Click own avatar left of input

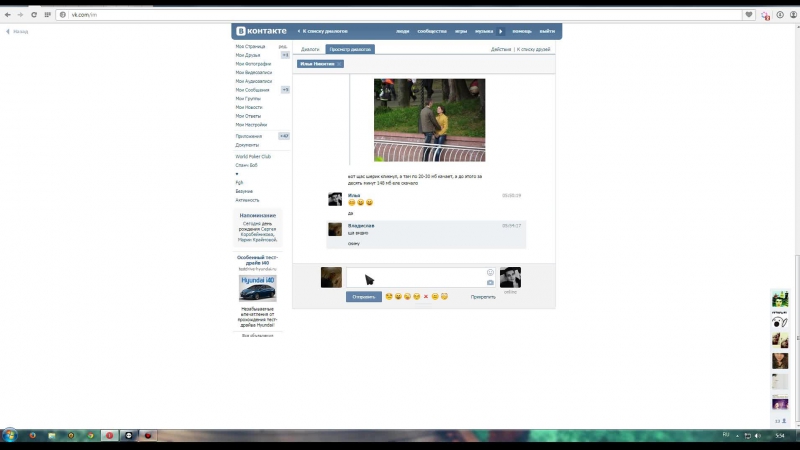(331, 278)
